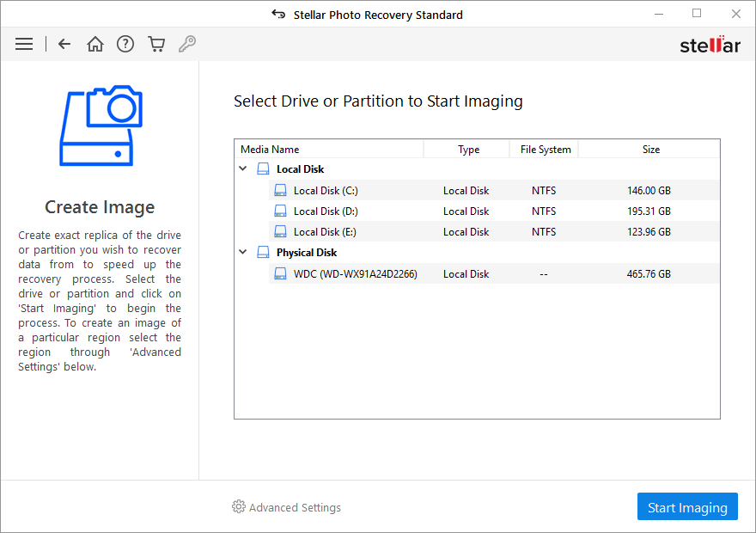
Task: Open the Advanced Settings link
Action: (295, 508)
